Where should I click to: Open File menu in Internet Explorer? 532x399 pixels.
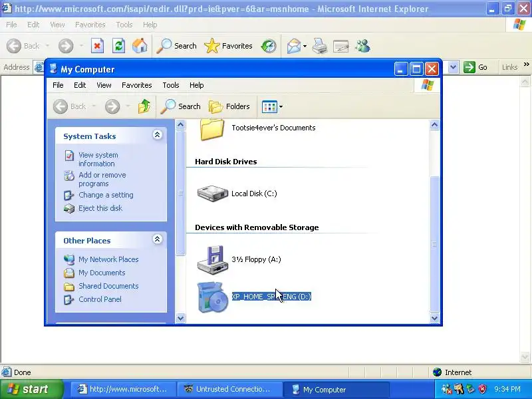point(11,25)
